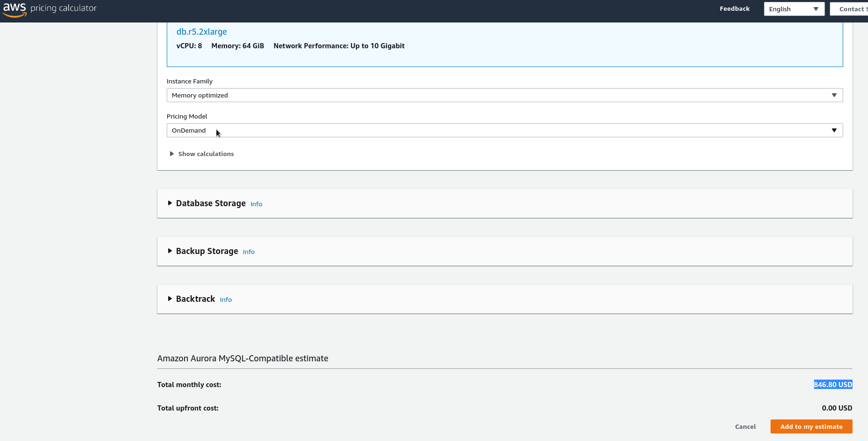
Task: Click the 846.80 USD monthly cost value
Action: tap(833, 384)
